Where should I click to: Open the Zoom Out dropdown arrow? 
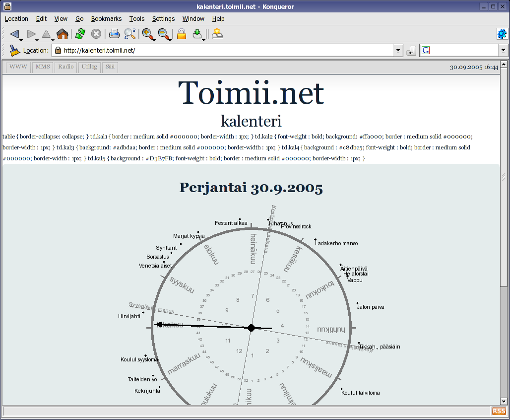(170, 39)
